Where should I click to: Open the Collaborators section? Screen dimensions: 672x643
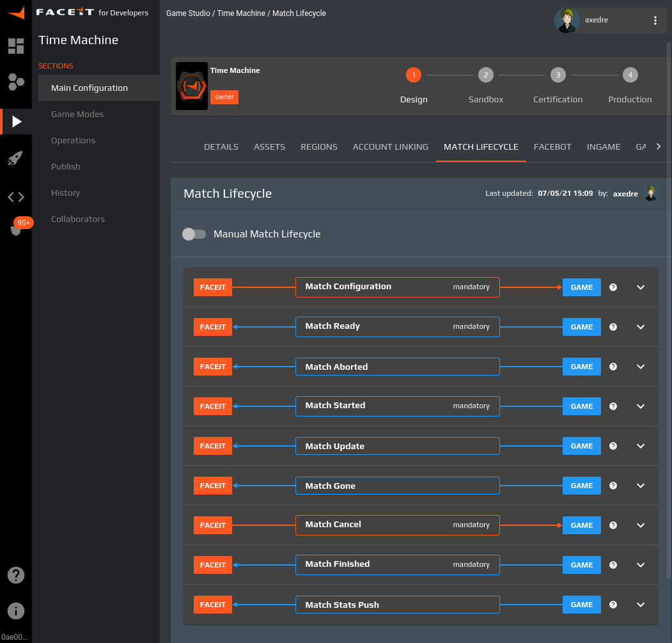(78, 219)
